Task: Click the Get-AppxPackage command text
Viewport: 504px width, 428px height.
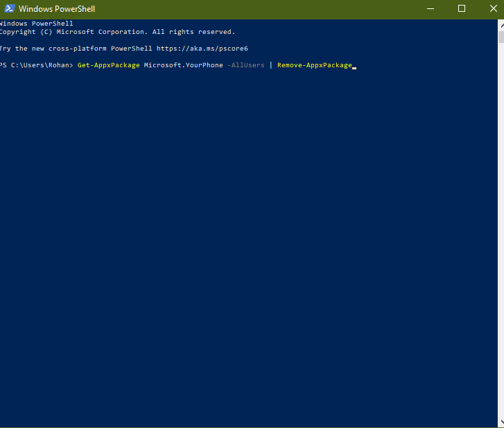Action: click(109, 65)
